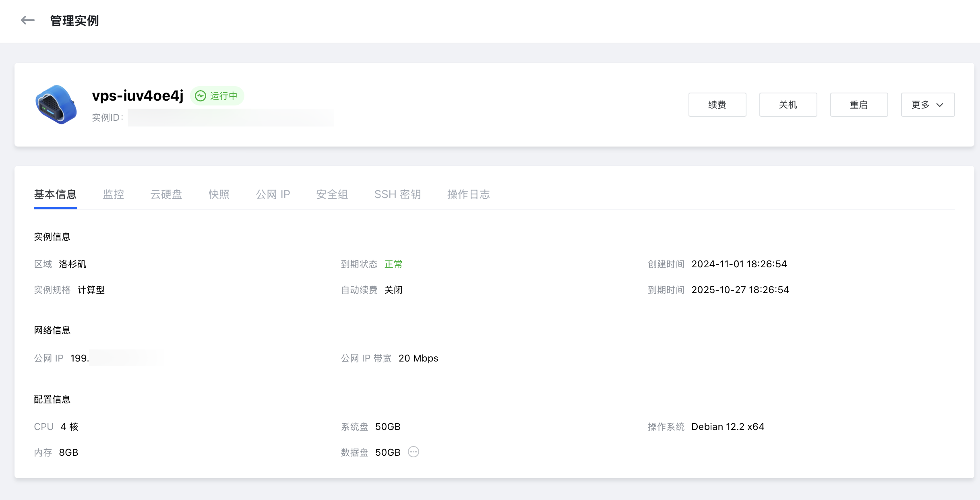
Task: Open the 安全组 tab
Action: pyautogui.click(x=332, y=194)
